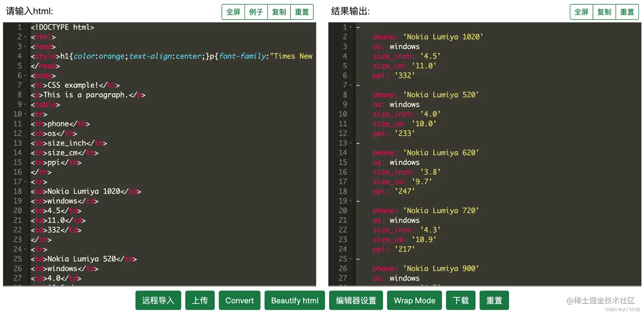The image size is (644, 314).
Task: Click the <td>Nokia Lumiya 1020</td> line
Action: (x=86, y=191)
